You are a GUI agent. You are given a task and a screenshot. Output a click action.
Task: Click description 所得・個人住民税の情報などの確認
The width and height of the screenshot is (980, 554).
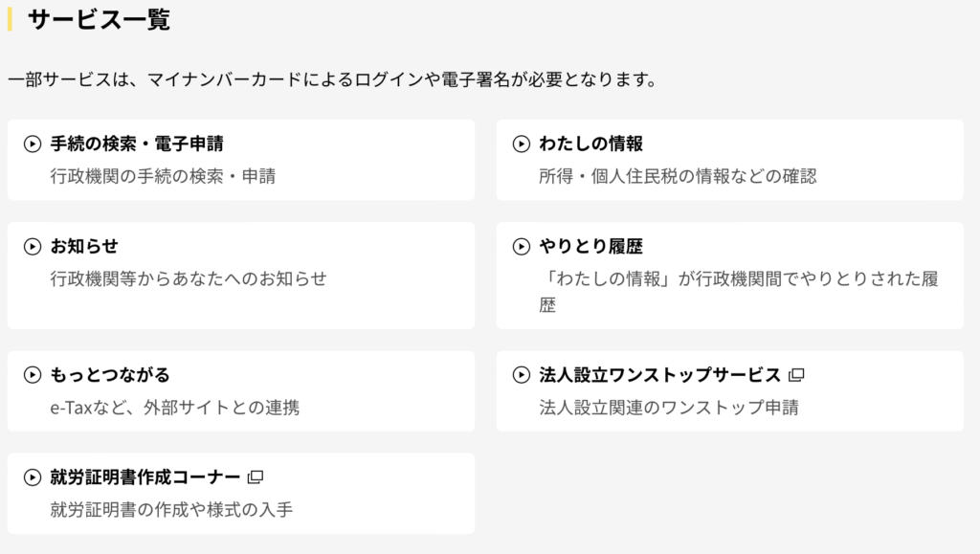(x=679, y=176)
